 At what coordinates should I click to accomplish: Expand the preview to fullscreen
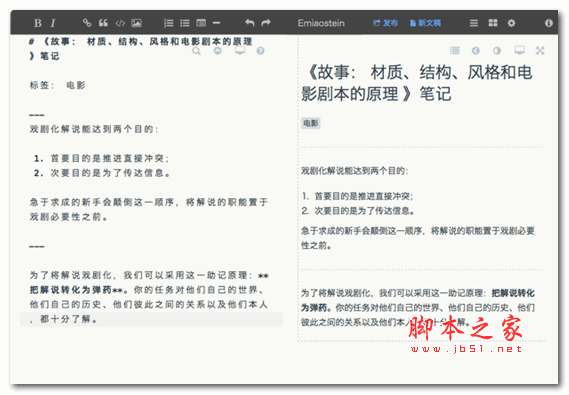pyautogui.click(x=540, y=50)
